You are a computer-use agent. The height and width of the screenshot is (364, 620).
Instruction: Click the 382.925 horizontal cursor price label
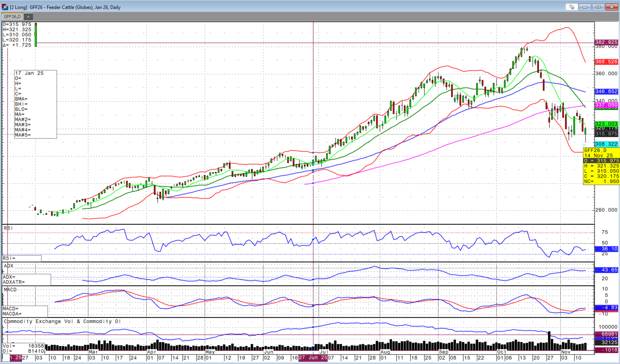(x=606, y=42)
